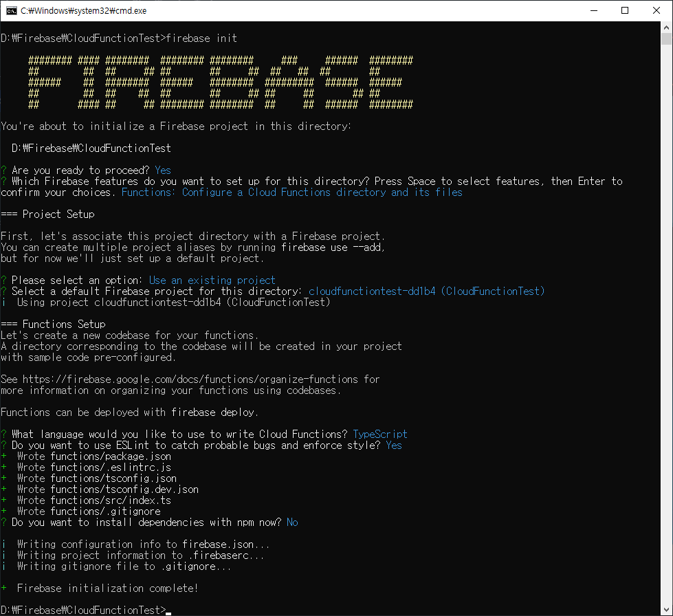Click 'Wrote functions/tsconfig.json' line
673x616 pixels.
click(89, 478)
